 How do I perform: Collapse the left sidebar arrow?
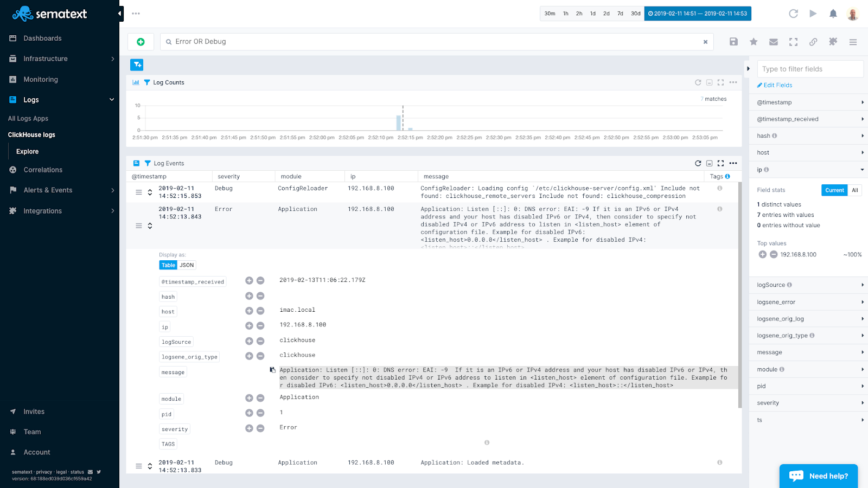click(x=120, y=14)
